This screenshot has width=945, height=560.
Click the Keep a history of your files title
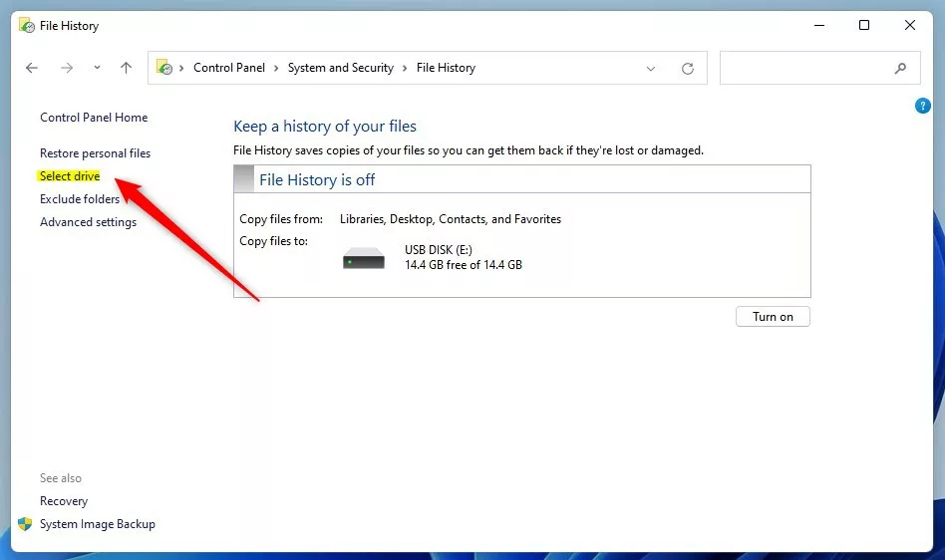click(325, 127)
